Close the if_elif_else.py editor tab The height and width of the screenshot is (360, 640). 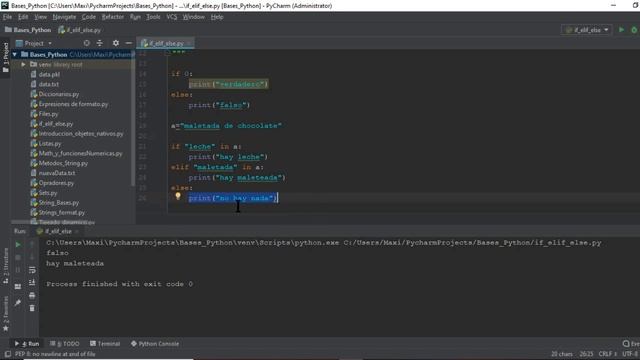coord(190,43)
